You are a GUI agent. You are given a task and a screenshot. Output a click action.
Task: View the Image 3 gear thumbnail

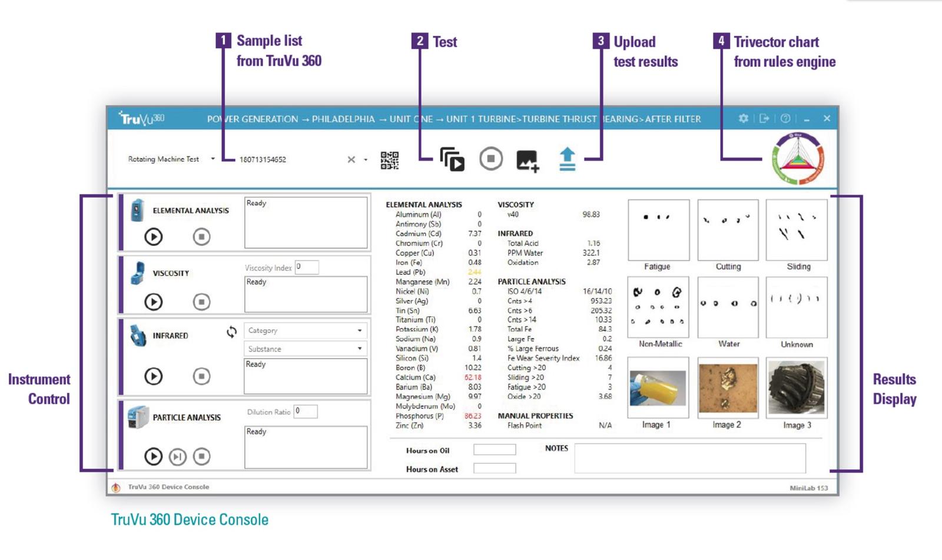(797, 388)
